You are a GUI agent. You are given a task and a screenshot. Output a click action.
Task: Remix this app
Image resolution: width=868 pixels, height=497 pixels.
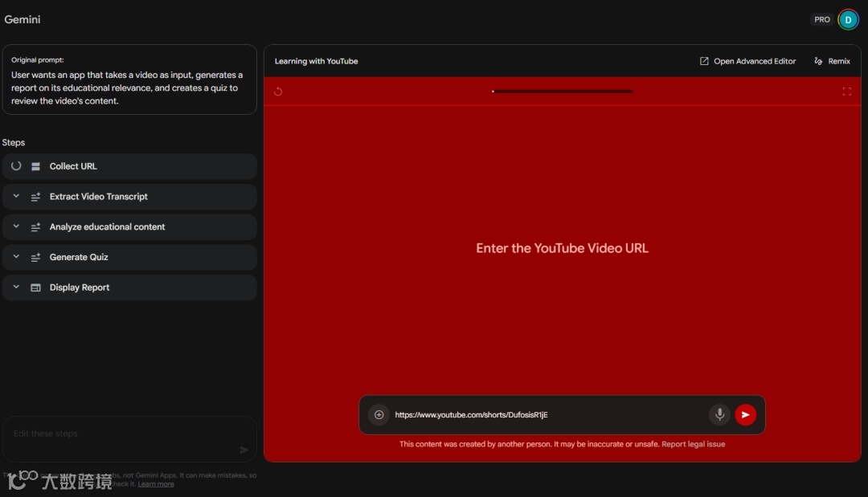(832, 61)
